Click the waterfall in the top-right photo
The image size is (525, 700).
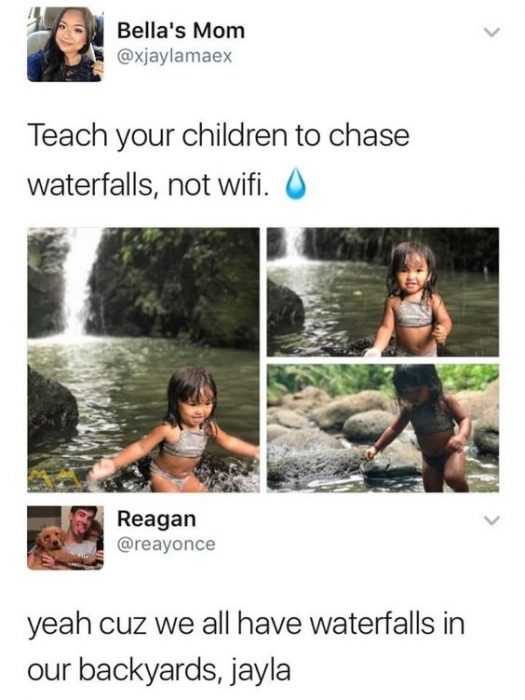click(293, 245)
